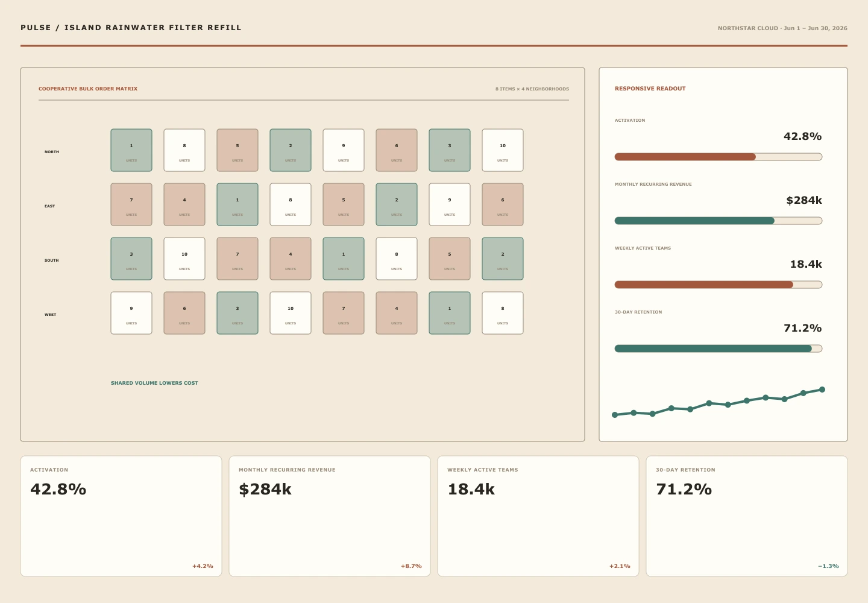Screen dimensions: 868x603
Task: Choose the East row cell with 9 units
Action: tap(450, 204)
